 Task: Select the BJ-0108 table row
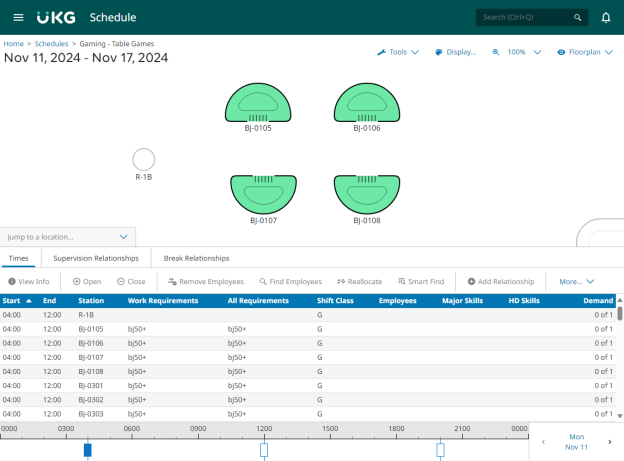pyautogui.click(x=308, y=371)
